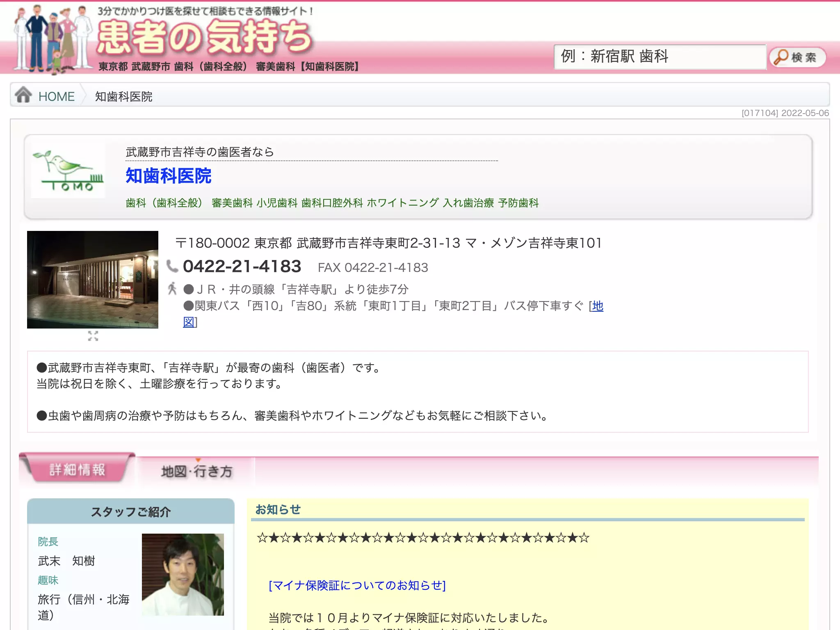Click the tagline 武蔵野市吉祥寺の歯医者なら

click(200, 152)
